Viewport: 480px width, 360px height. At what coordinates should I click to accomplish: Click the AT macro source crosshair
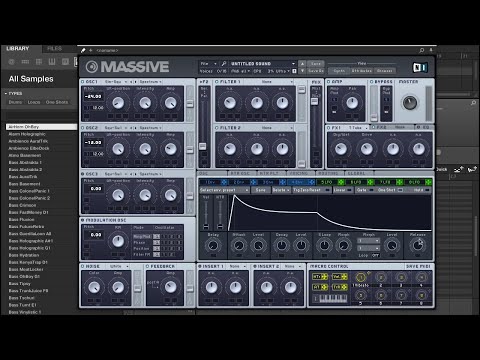click(325, 287)
